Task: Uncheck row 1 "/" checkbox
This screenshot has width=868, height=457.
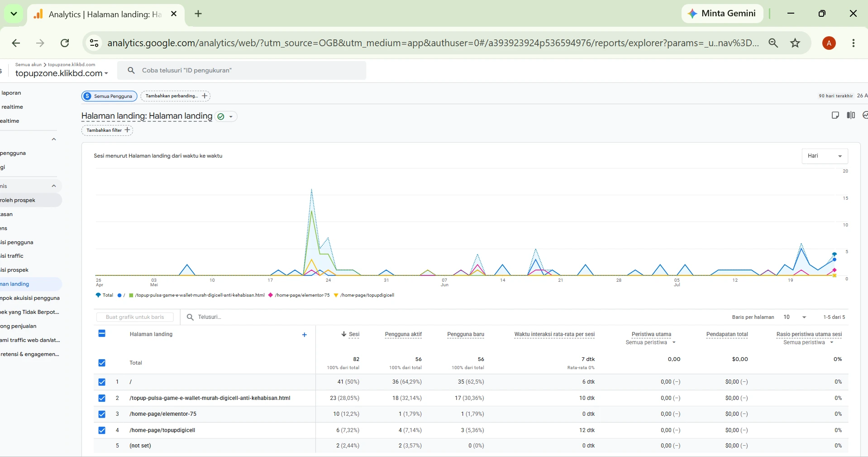Action: 102,382
